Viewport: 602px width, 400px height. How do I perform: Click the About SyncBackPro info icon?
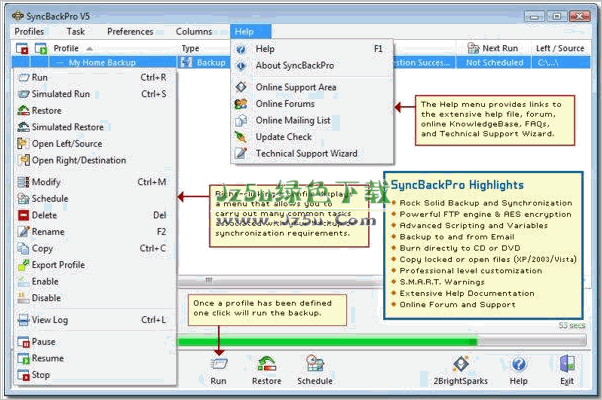coord(241,66)
